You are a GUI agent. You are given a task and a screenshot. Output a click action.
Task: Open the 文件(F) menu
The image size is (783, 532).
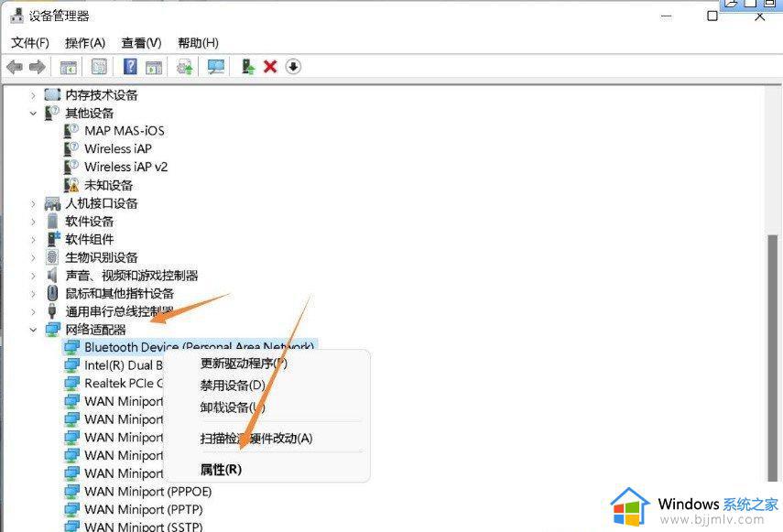30,43
